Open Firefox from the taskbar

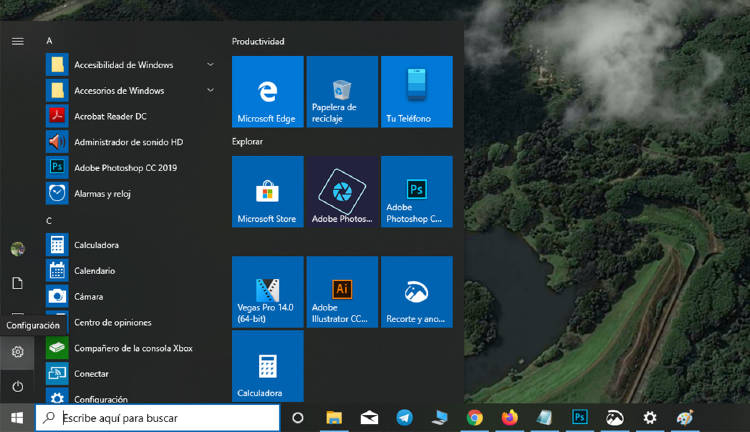(510, 418)
